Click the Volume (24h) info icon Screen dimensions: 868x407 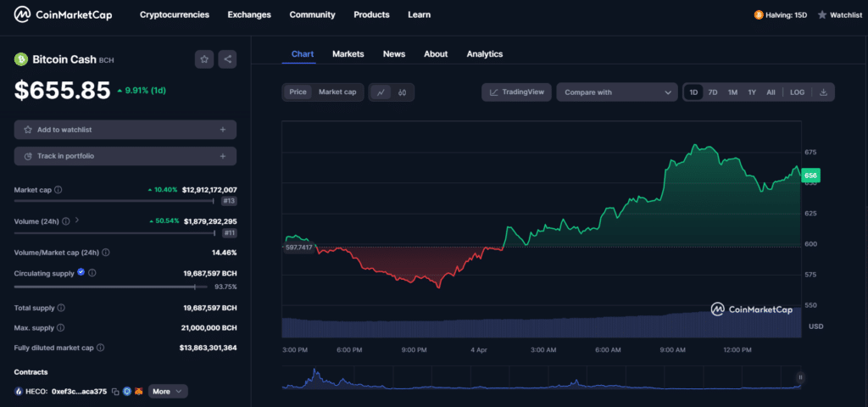pyautogui.click(x=66, y=221)
